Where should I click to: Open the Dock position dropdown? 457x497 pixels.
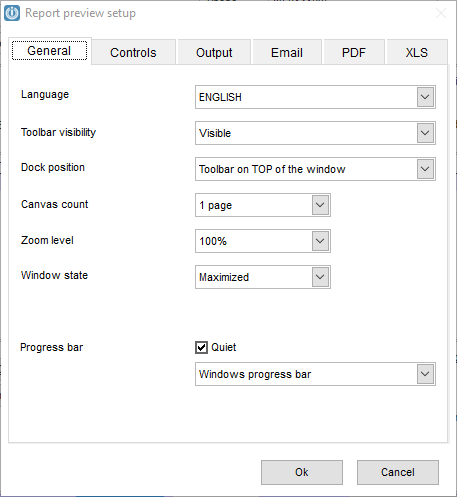(425, 169)
